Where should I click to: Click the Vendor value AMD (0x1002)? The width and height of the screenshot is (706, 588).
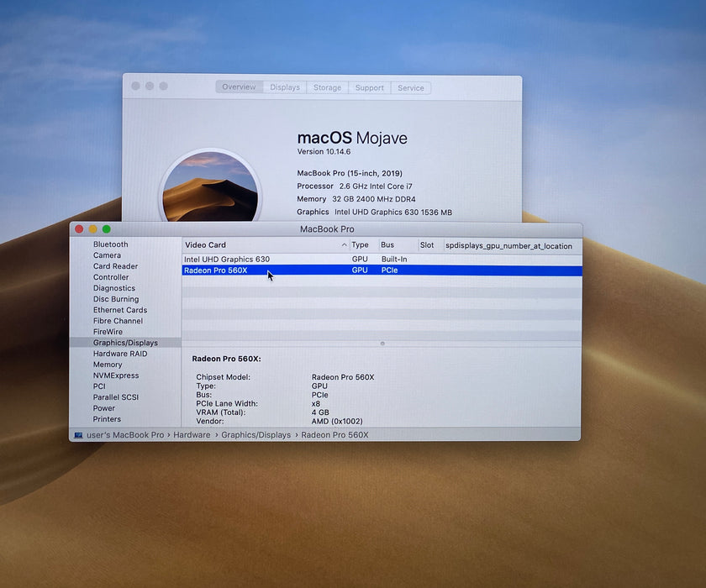pos(337,421)
